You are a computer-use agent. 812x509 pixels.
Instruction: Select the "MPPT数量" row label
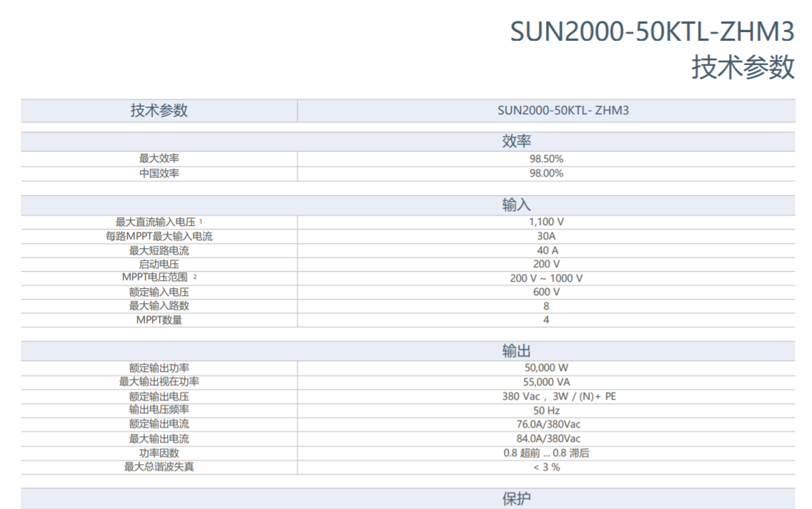159,320
